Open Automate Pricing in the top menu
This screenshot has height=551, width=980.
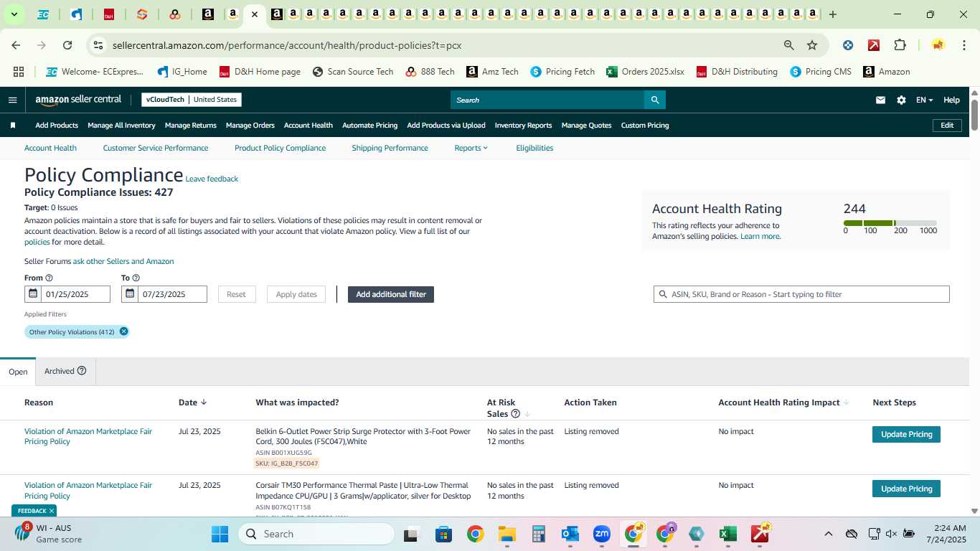coord(369,126)
